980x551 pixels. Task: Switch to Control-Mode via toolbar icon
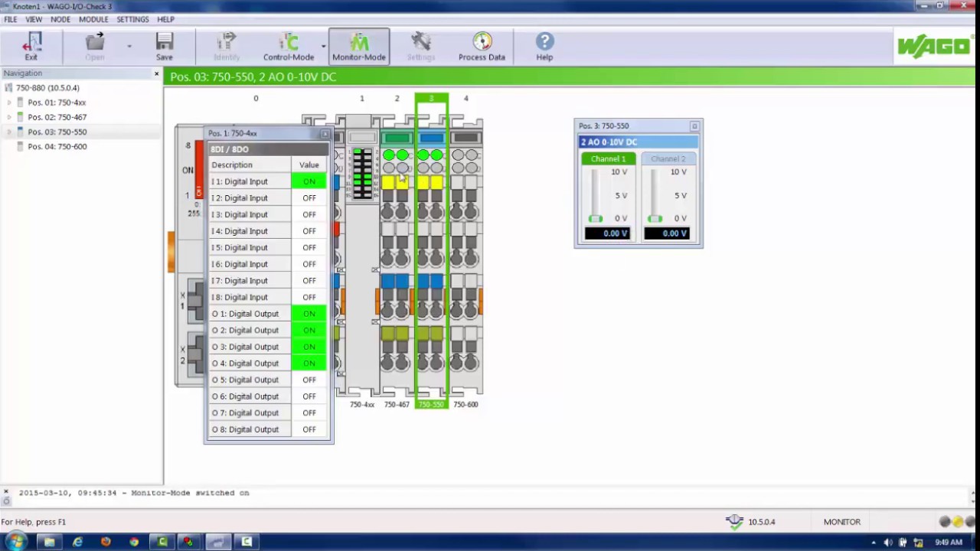pyautogui.click(x=289, y=42)
